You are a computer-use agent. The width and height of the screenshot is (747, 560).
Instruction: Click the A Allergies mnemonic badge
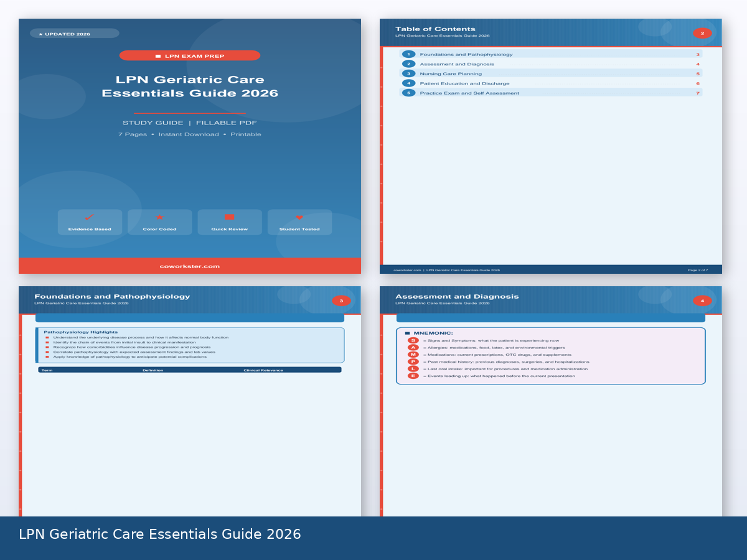click(x=413, y=348)
